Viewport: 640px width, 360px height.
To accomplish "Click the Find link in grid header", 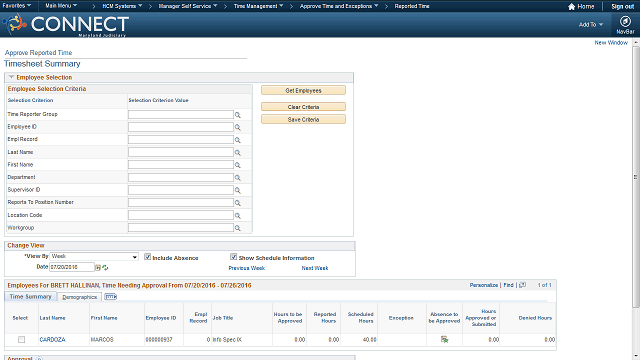I will (x=508, y=285).
